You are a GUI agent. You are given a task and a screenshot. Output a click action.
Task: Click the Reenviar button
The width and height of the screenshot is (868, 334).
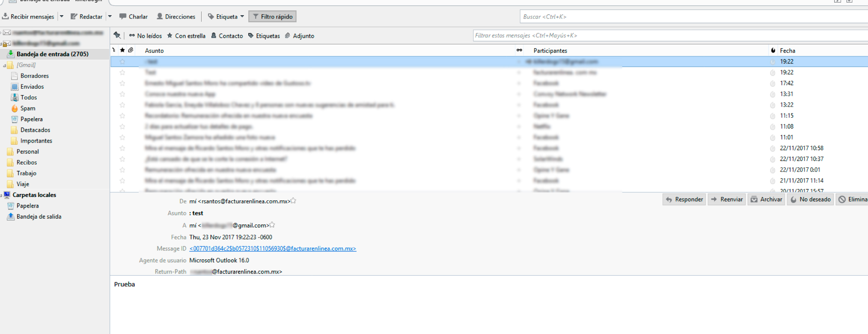727,199
